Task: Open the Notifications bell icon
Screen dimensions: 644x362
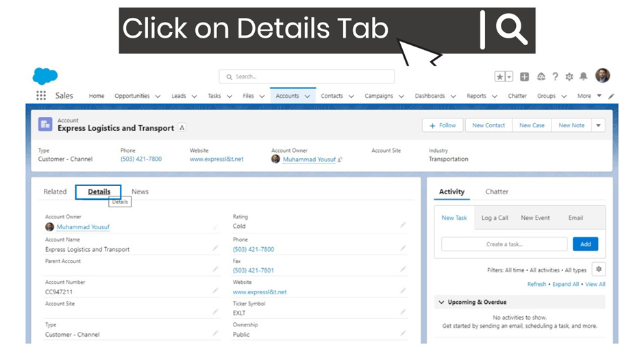Action: click(583, 77)
